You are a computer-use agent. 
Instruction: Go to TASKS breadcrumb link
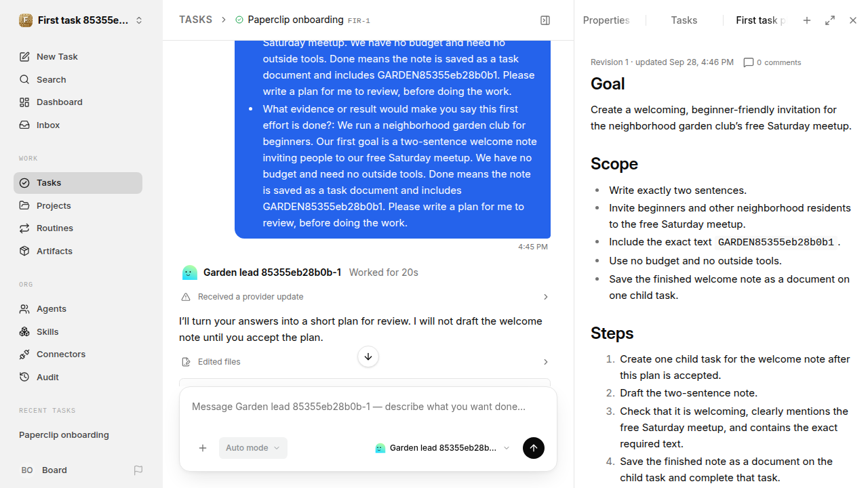click(195, 20)
